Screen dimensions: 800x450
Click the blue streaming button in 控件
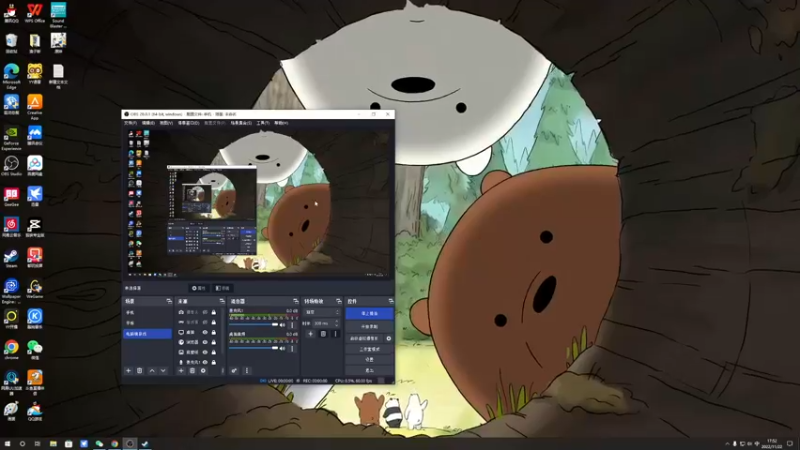tap(369, 313)
